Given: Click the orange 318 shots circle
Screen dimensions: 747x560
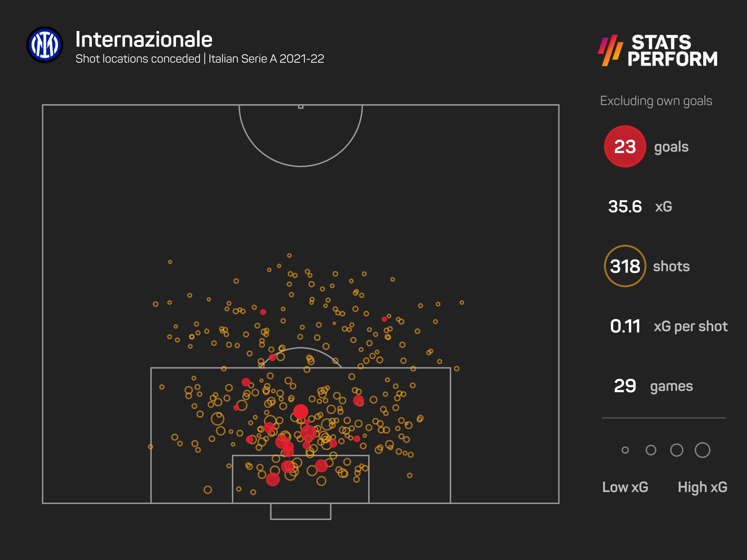Looking at the screenshot, I should [625, 266].
